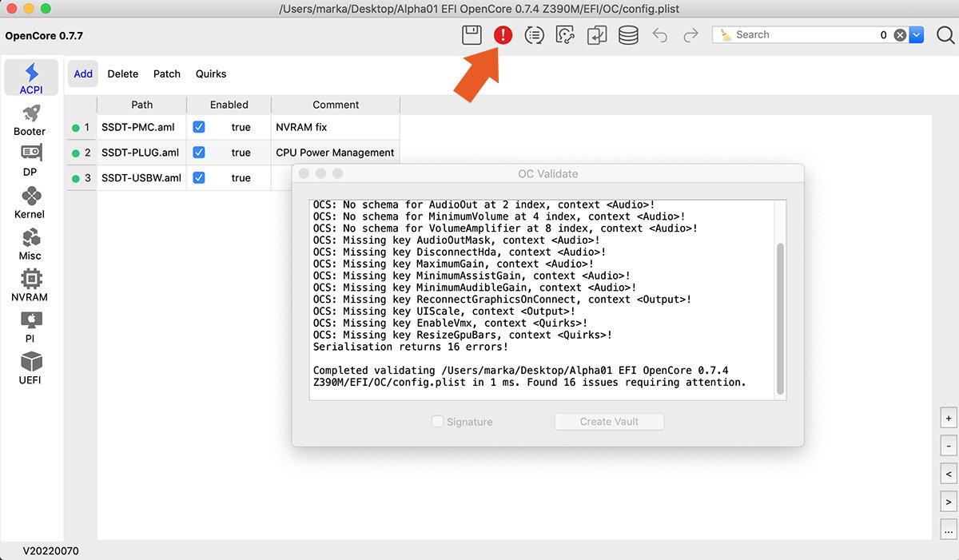This screenshot has width=959, height=560.
Task: Open the Kernel section in sidebar
Action: 30,202
